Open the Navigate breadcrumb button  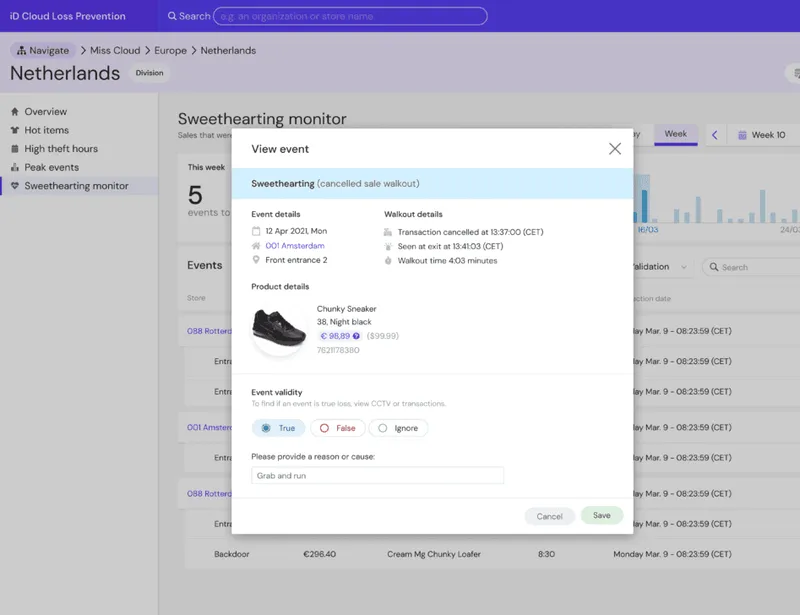click(x=43, y=50)
